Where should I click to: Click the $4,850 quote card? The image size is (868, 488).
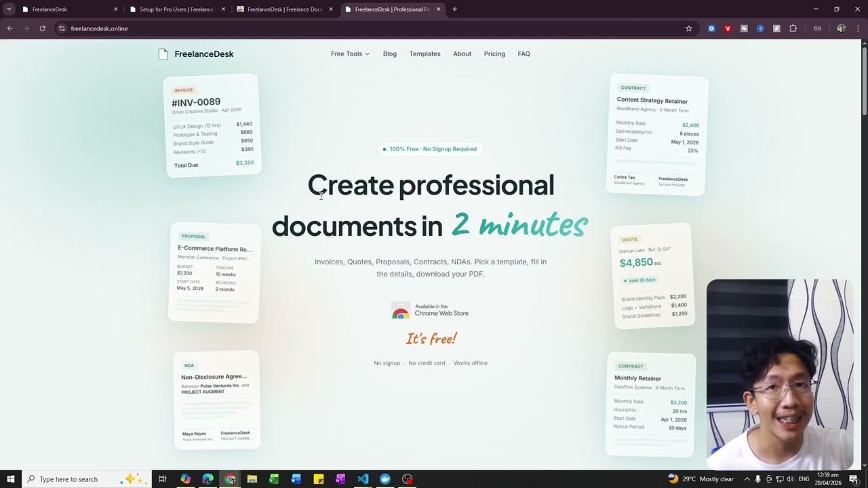[x=654, y=276]
